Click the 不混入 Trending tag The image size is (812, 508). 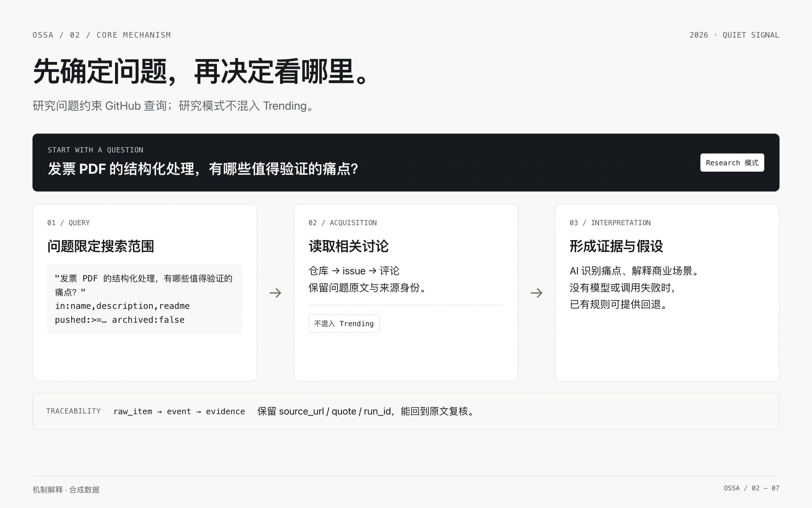[x=344, y=323]
